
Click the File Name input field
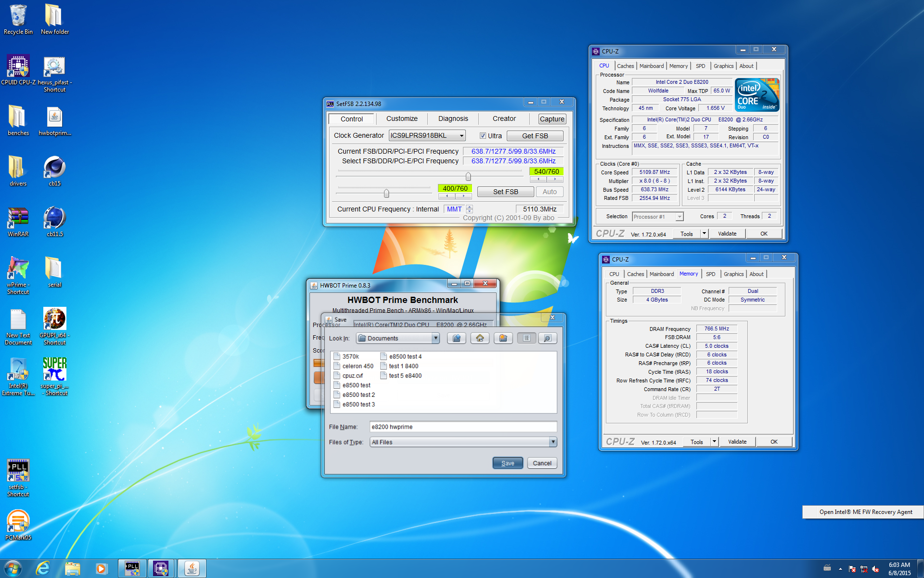point(463,427)
